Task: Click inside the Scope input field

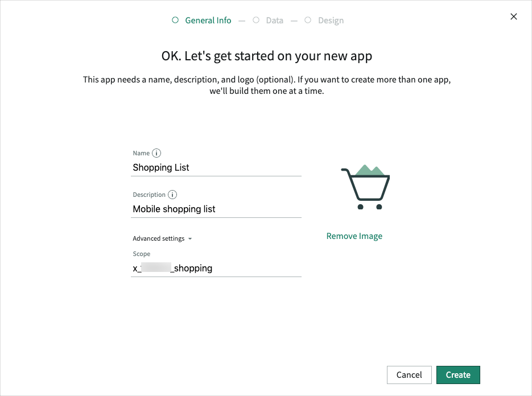Action: click(x=216, y=268)
